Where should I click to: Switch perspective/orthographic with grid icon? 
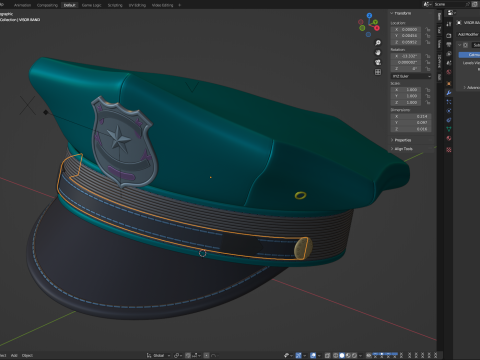378,72
